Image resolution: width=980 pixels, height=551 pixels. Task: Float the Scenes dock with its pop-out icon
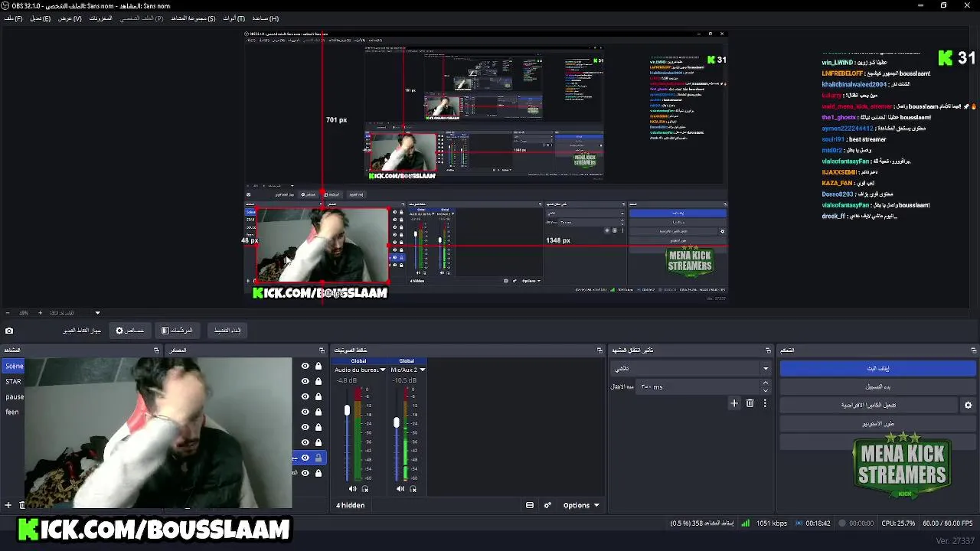point(156,350)
